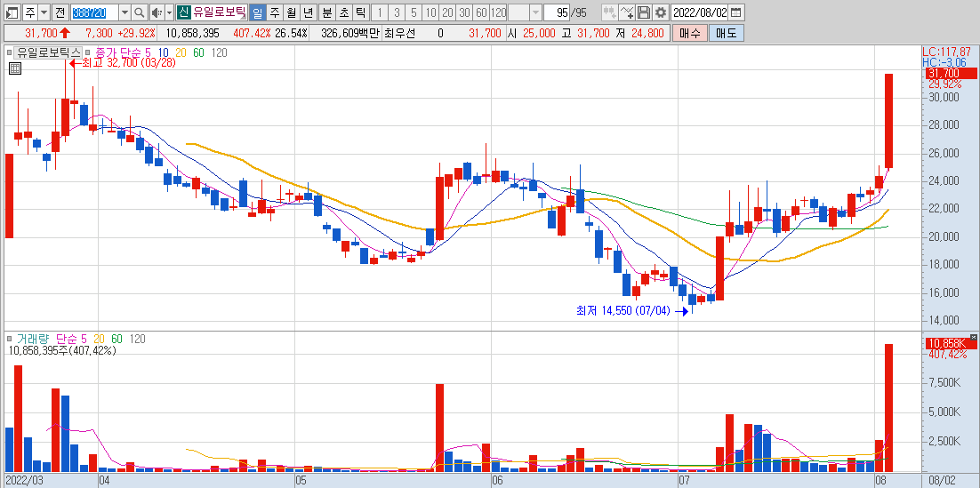
Task: Select minute 분 chart period
Action: pyautogui.click(x=326, y=12)
